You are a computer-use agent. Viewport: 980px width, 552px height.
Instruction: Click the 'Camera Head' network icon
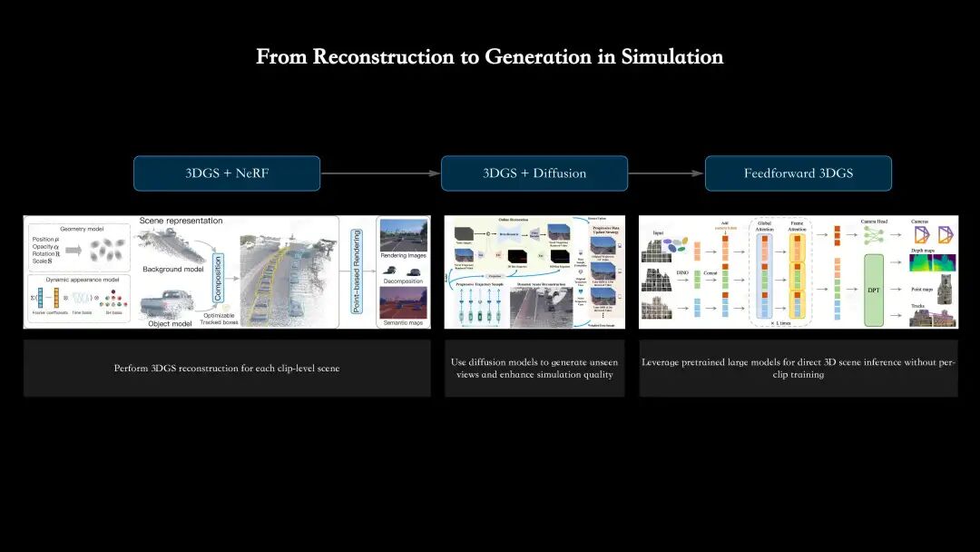[874, 235]
